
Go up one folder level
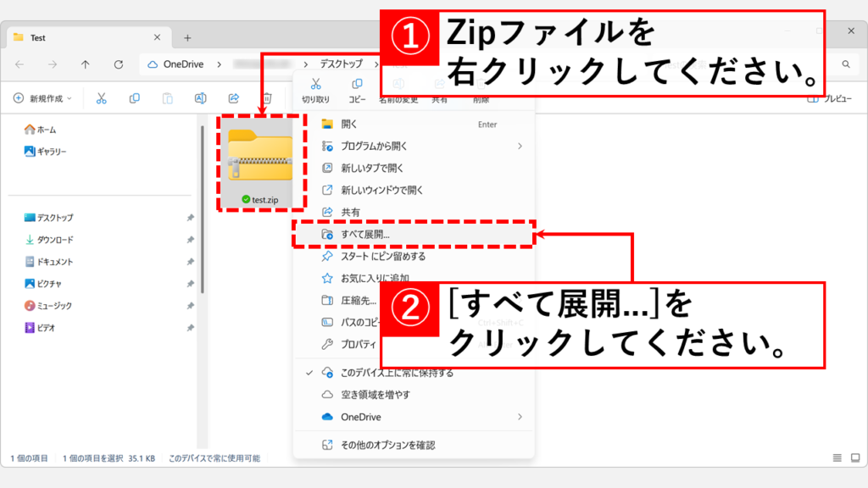tap(86, 64)
